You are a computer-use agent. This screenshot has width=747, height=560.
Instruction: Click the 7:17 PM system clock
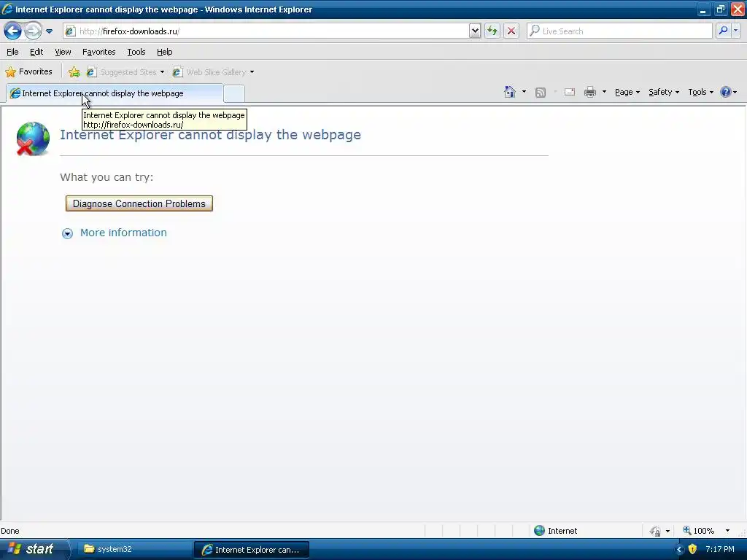click(x=720, y=549)
